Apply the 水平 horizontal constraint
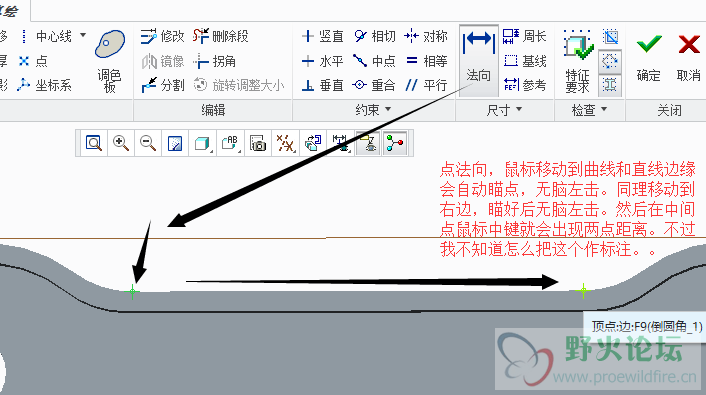The height and width of the screenshot is (395, 706). [x=322, y=61]
